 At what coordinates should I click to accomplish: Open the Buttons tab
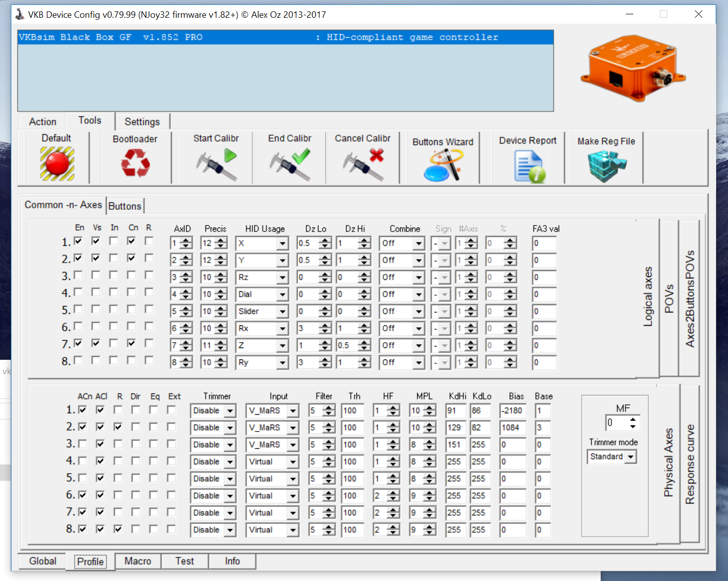(x=125, y=206)
